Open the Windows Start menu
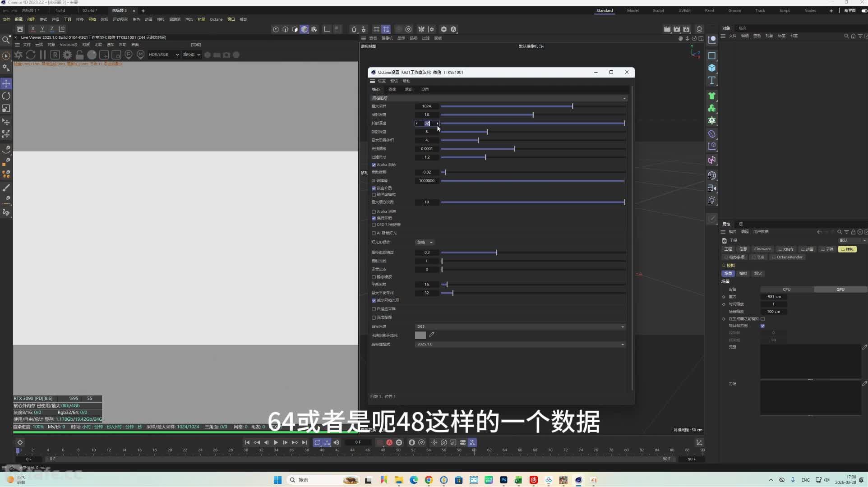The height and width of the screenshot is (487, 868). pyautogui.click(x=277, y=480)
